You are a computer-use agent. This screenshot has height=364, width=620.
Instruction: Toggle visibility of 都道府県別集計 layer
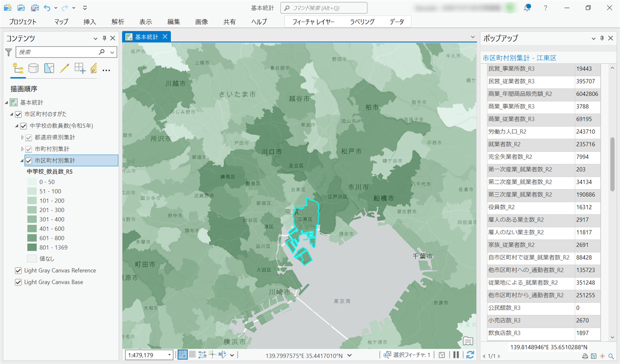[29, 137]
